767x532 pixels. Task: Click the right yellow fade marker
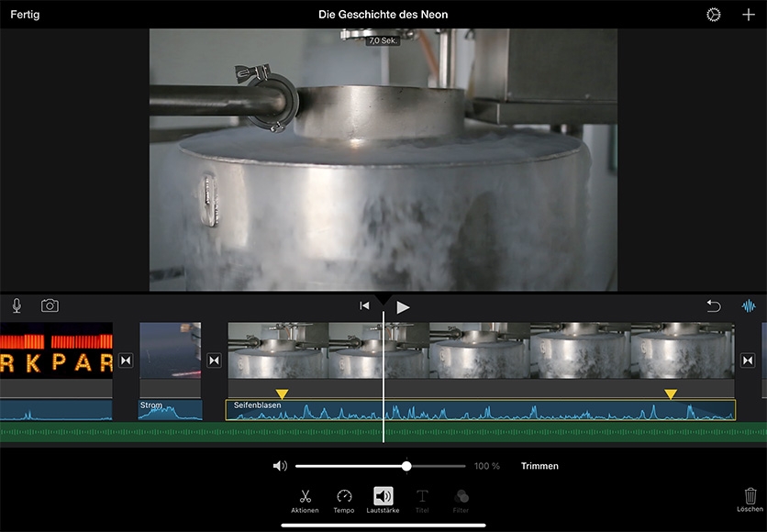[x=670, y=394]
